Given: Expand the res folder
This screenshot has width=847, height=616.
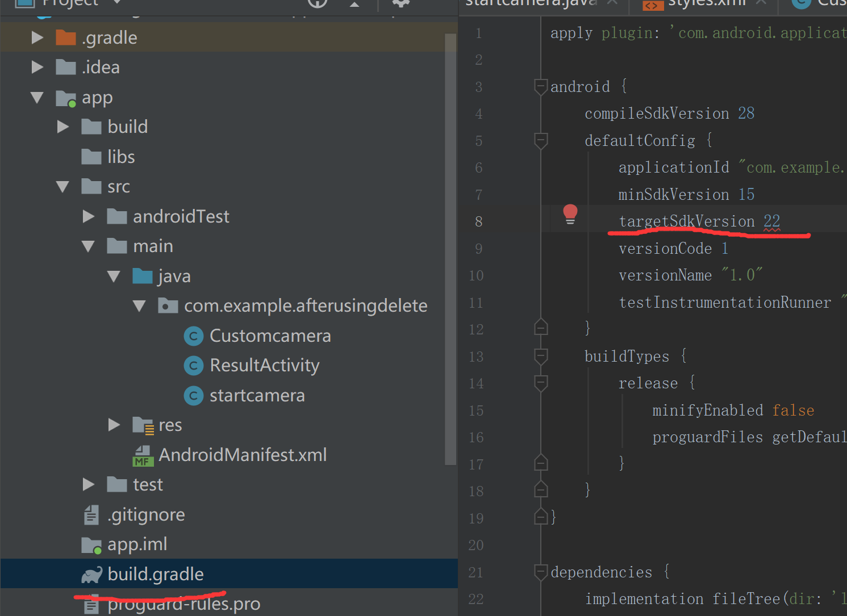Looking at the screenshot, I should tap(114, 425).
